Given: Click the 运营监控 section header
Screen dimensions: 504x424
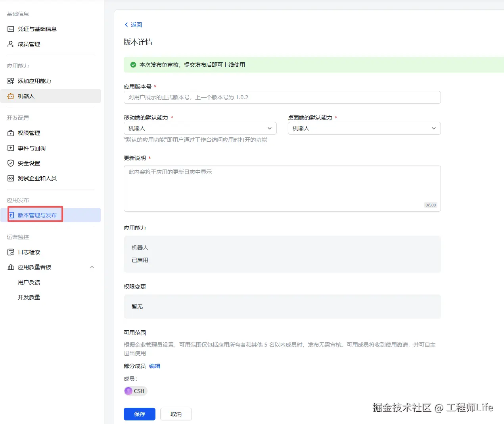Looking at the screenshot, I should (18, 237).
